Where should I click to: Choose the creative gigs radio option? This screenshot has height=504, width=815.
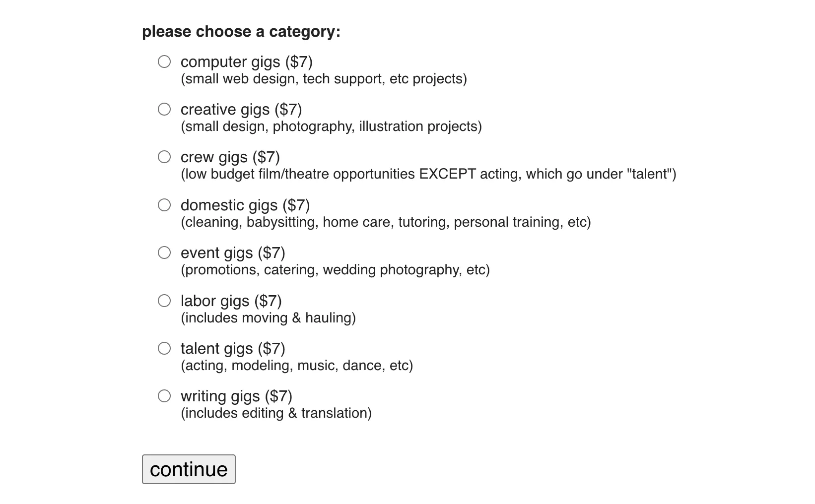click(x=164, y=109)
